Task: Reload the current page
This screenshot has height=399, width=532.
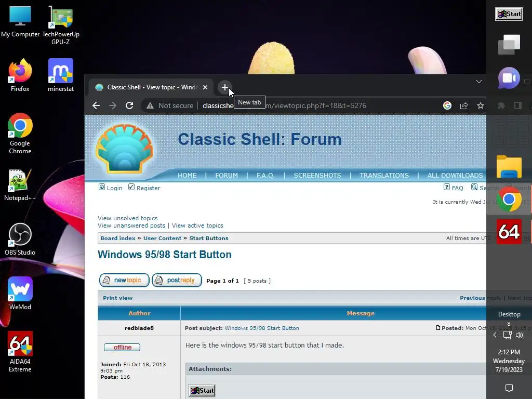Action: pyautogui.click(x=129, y=105)
